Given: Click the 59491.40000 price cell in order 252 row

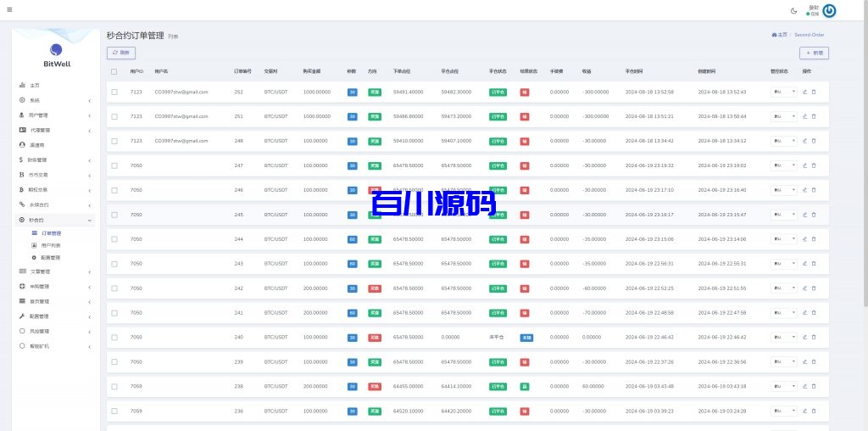Looking at the screenshot, I should click(x=408, y=92).
